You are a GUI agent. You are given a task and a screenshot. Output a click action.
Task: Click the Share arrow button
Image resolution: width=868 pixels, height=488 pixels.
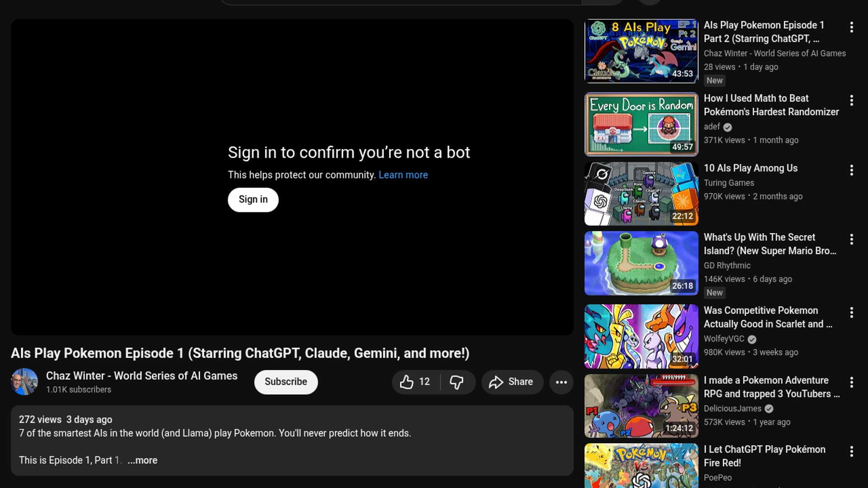coord(512,382)
